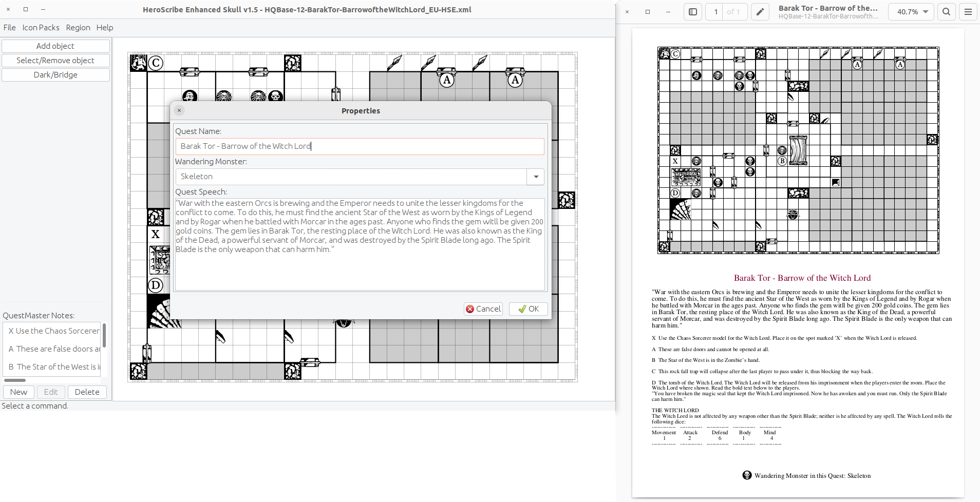Cancel the Properties dialog
This screenshot has width=980, height=502.
pyautogui.click(x=483, y=309)
